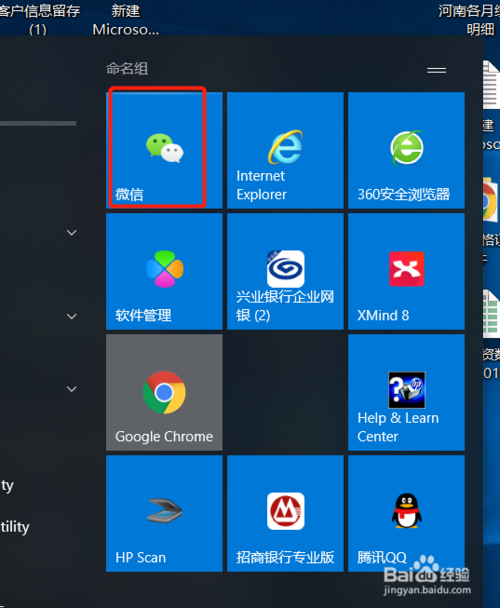Launch Google Chrome tile
This screenshot has height=608, width=500.
[164, 392]
